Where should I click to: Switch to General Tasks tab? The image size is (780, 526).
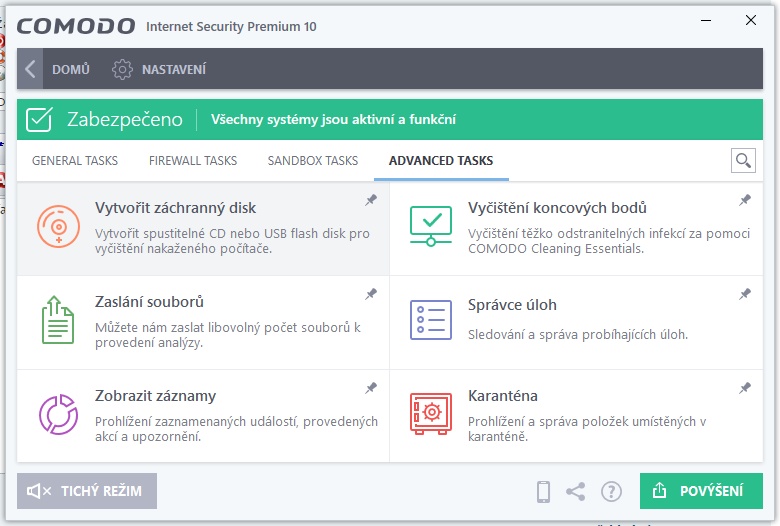point(75,160)
